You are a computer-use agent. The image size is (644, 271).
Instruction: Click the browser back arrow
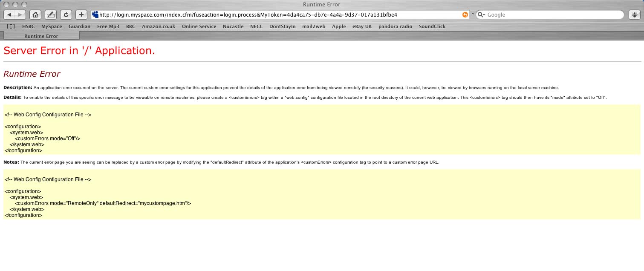10,14
